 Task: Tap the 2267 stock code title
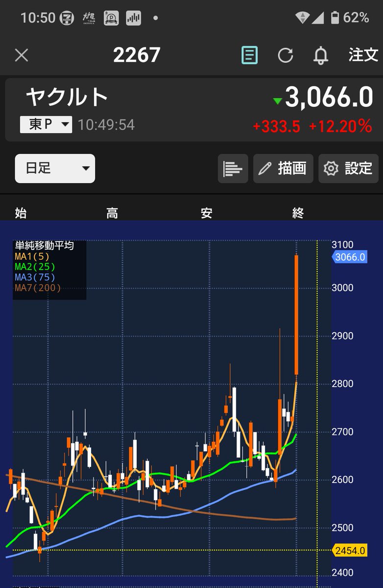[x=137, y=55]
